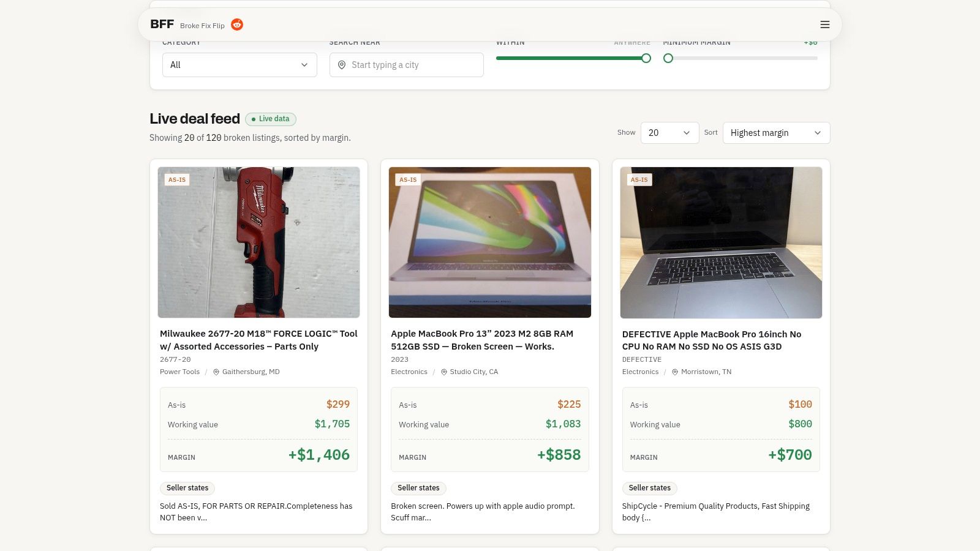Screen dimensions: 980x551
Task: Click the $225 as-is price
Action: click(569, 404)
